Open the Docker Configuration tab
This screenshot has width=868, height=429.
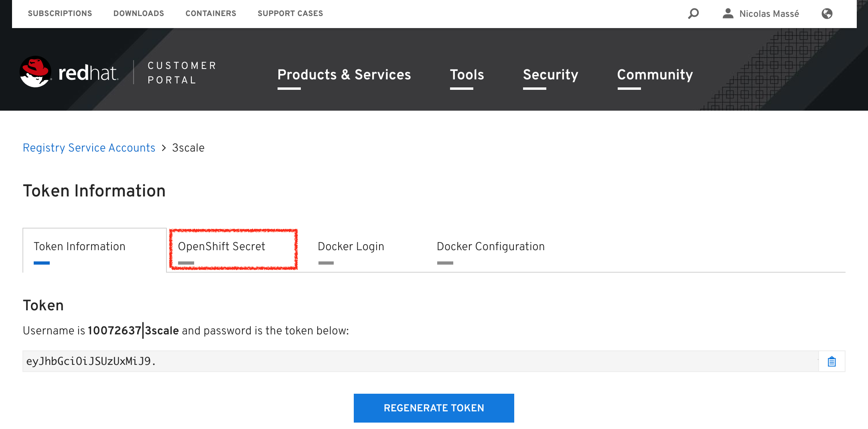click(490, 247)
